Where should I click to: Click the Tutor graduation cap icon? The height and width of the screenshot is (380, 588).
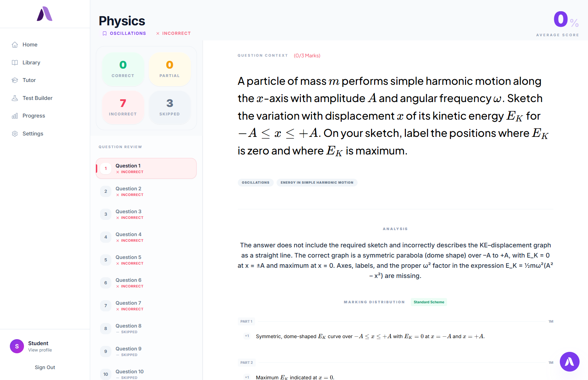tap(15, 80)
